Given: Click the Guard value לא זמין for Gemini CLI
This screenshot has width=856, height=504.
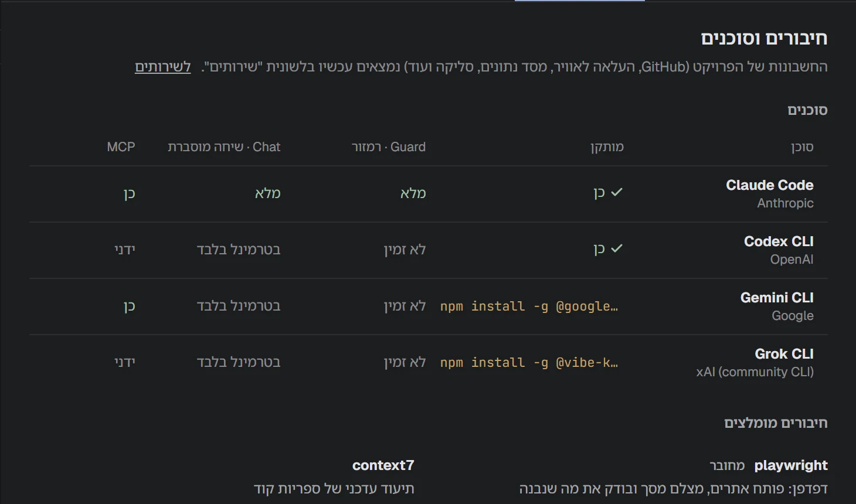Looking at the screenshot, I should click(x=405, y=306).
